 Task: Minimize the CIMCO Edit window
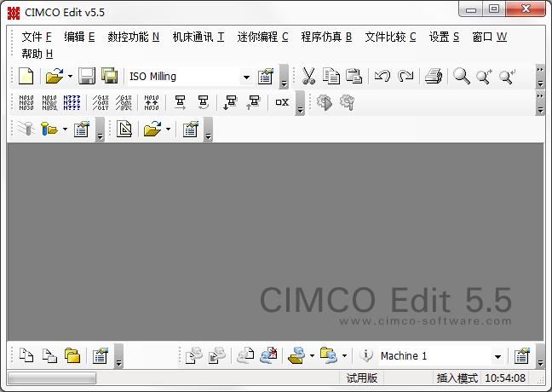(471, 9)
